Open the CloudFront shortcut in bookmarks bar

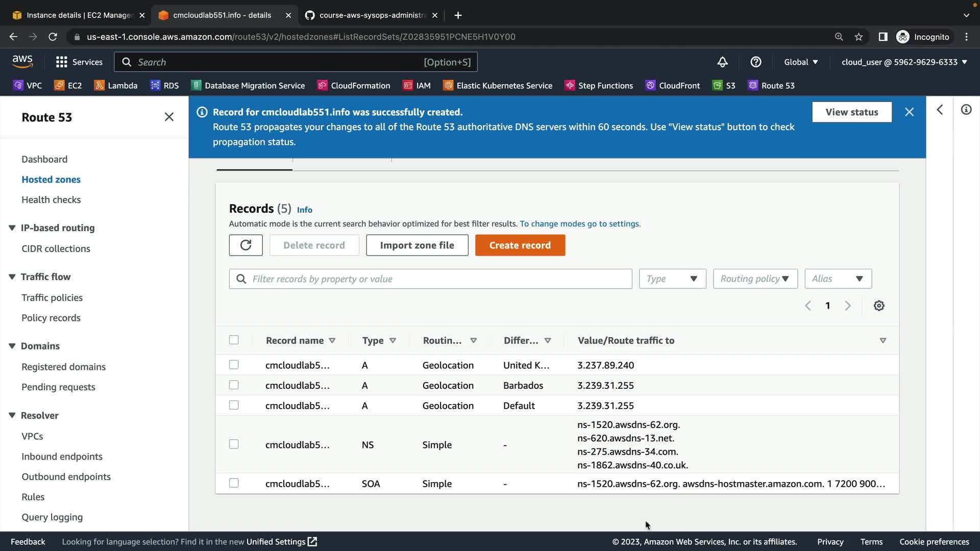(672, 86)
